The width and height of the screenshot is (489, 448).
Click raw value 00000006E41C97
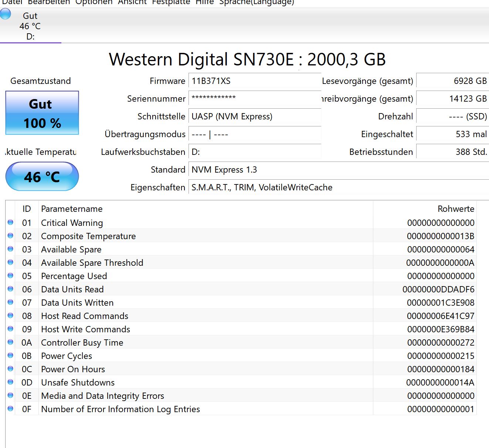(441, 316)
